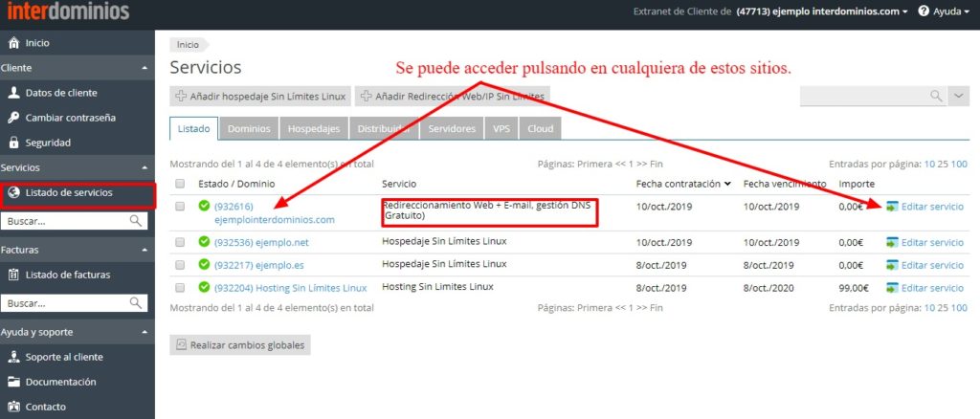This screenshot has width=980, height=419.
Task: Switch to the Hospedajes tab
Action: [314, 128]
